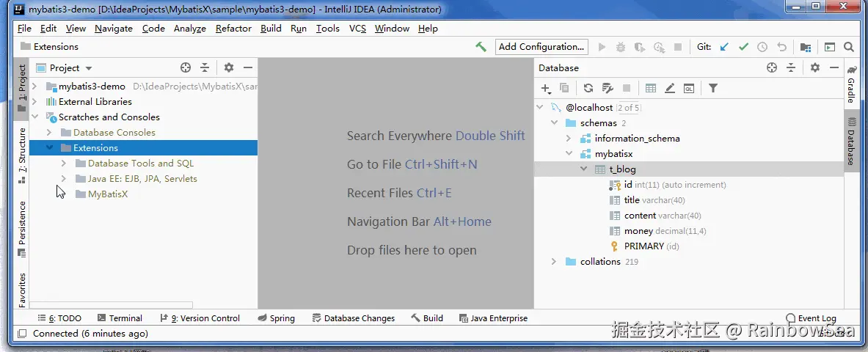Open Table Editor grid icon
This screenshot has height=352, width=868.
click(651, 88)
